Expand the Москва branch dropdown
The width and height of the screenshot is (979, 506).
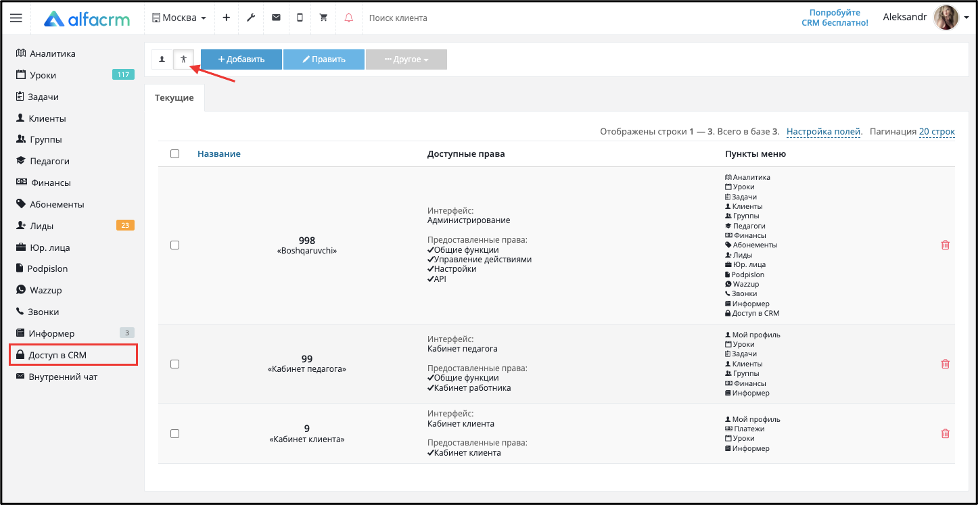pyautogui.click(x=179, y=18)
